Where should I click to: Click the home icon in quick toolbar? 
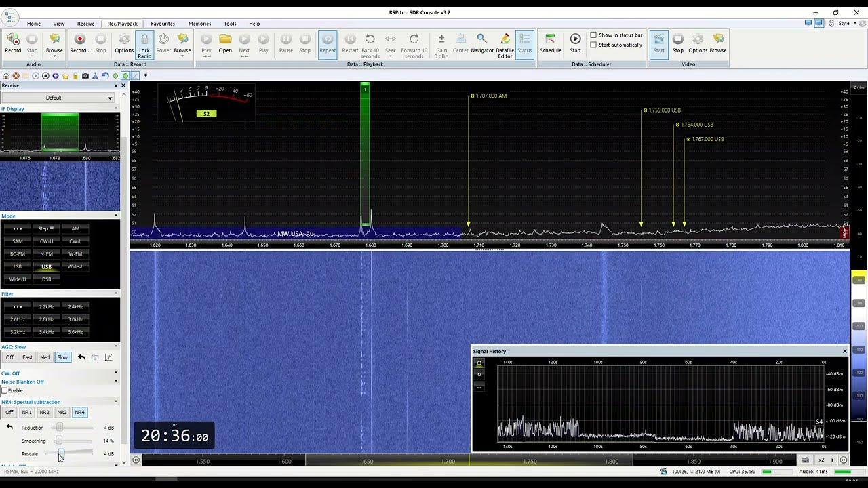[6, 75]
